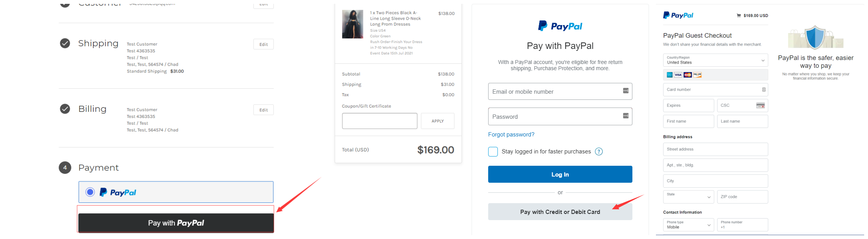Click the help question mark beside Stay logged in
The image size is (868, 239).
pyautogui.click(x=599, y=151)
